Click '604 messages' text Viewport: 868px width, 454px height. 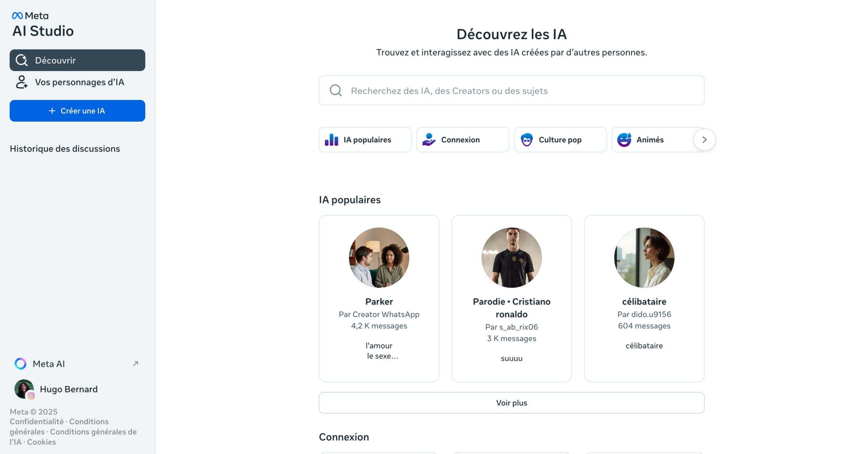644,326
